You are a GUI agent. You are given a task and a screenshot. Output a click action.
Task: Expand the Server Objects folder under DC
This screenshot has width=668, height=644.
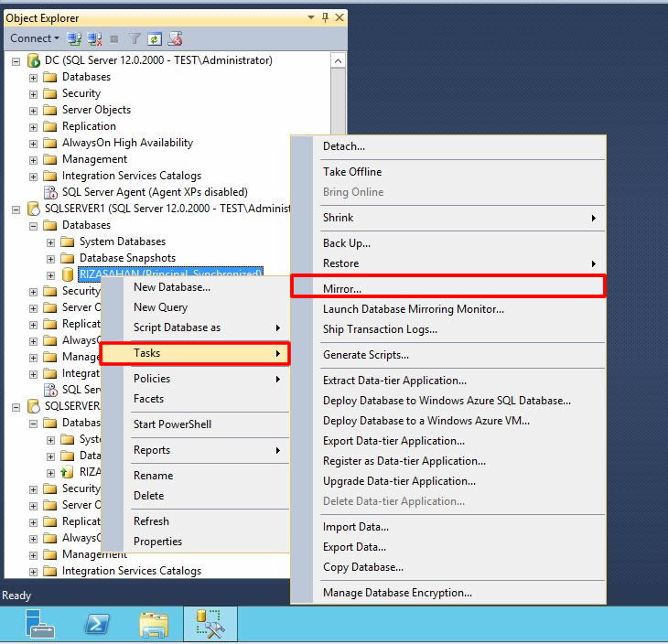pos(34,110)
